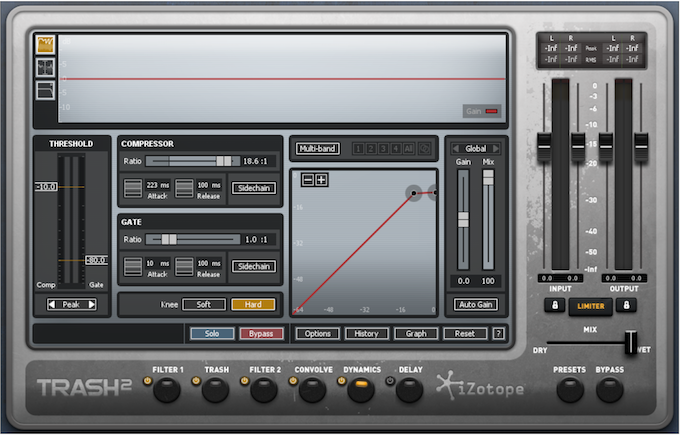Toggle the Dynamics power LED
The height and width of the screenshot is (435, 680).
tap(342, 381)
